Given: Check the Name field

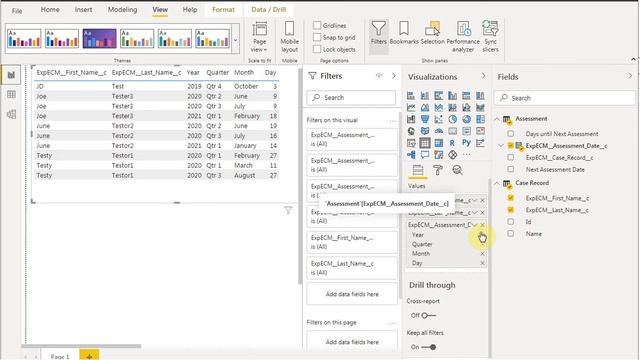Looking at the screenshot, I should coord(511,233).
